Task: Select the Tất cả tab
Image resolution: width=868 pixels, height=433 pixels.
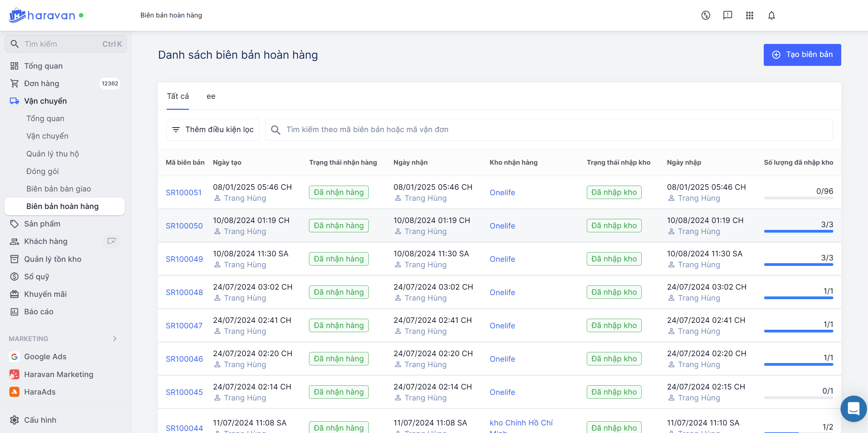Action: [x=178, y=96]
